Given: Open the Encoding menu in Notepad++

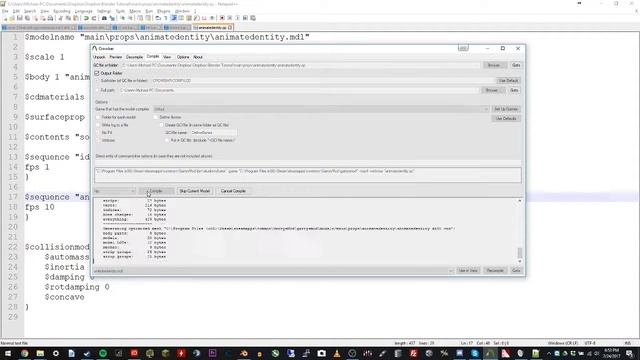Looking at the screenshot, I should tap(62, 11).
